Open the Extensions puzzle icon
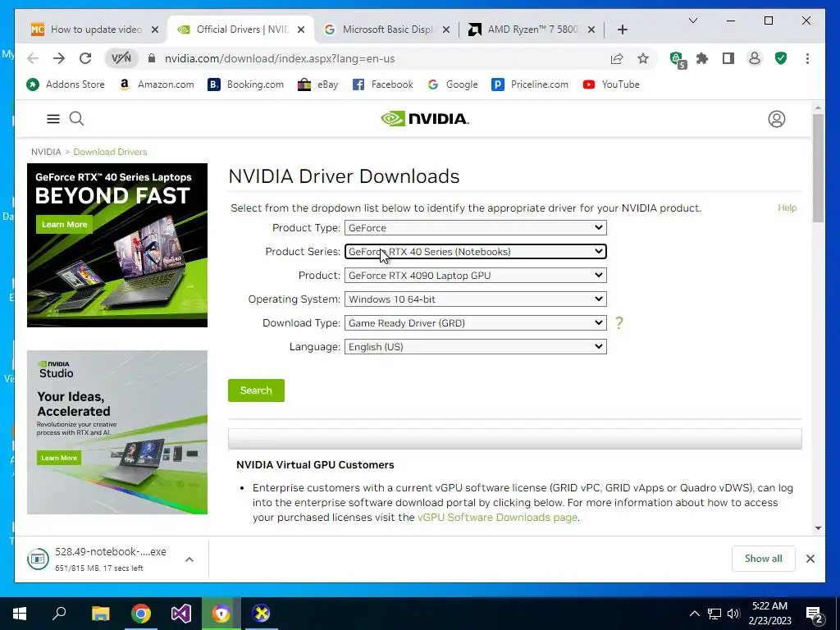This screenshot has width=840, height=630. point(702,58)
